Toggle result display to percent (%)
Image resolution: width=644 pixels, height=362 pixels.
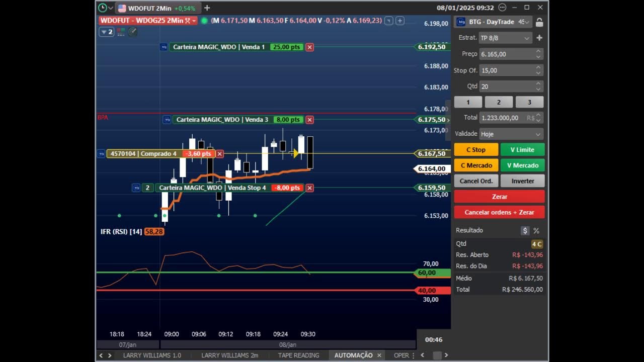coord(536,231)
